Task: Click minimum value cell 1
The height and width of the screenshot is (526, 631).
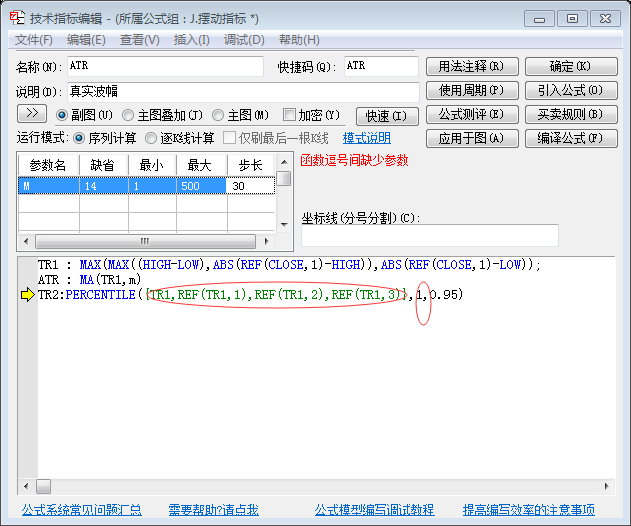Action: point(153,186)
